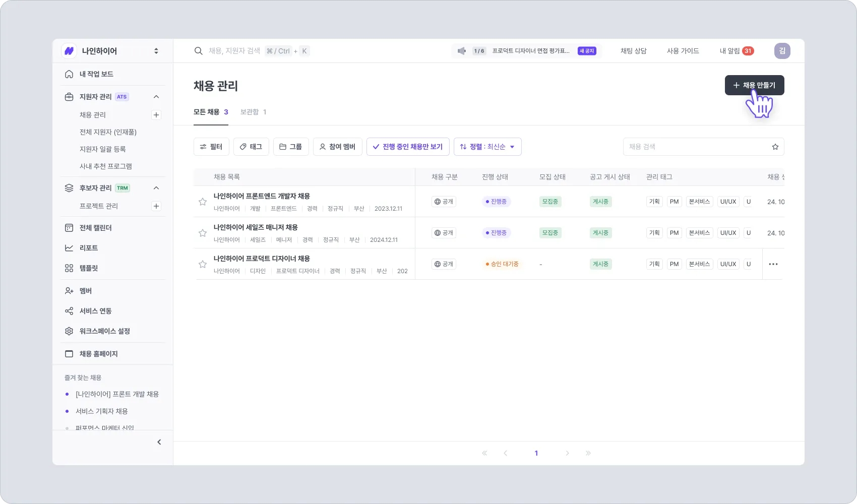This screenshot has width=857, height=504.
Task: Open favorite [나인하이어] 프론트 개발 채용
Action: pos(117,394)
